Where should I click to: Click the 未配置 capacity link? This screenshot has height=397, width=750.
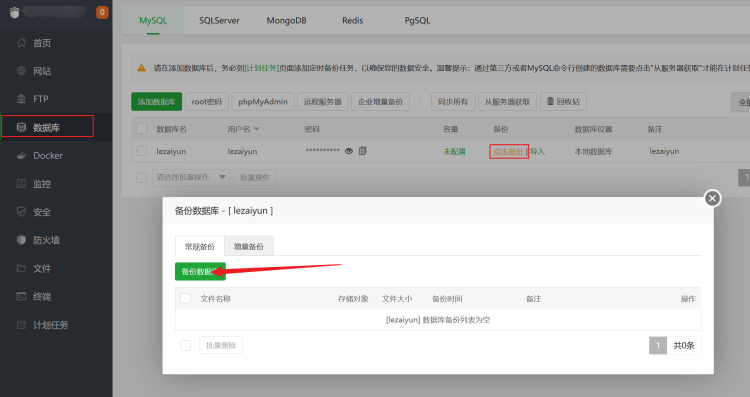pyautogui.click(x=454, y=152)
